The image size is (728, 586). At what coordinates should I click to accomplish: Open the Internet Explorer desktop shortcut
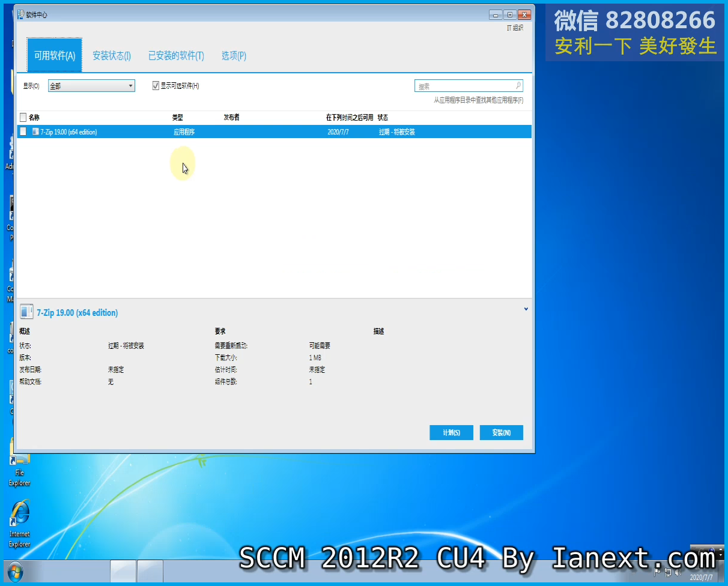coord(19,522)
